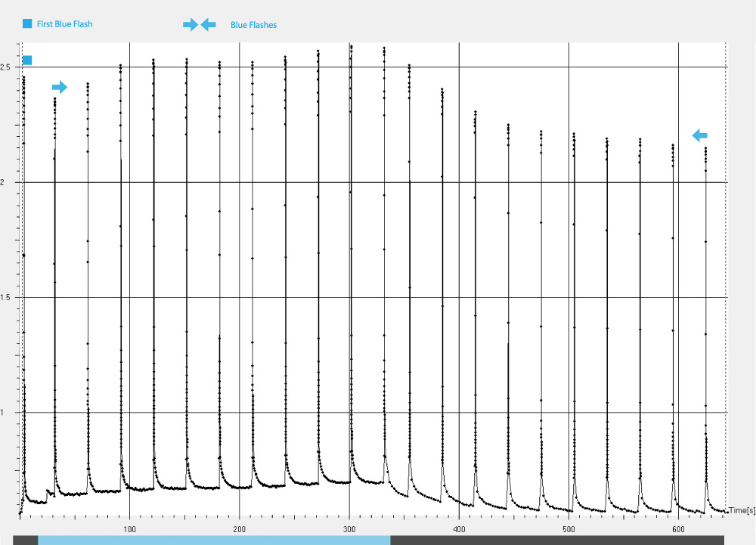Select the blue right-arrow marker beside the second spike
The height and width of the screenshot is (545, 756).
(60, 87)
